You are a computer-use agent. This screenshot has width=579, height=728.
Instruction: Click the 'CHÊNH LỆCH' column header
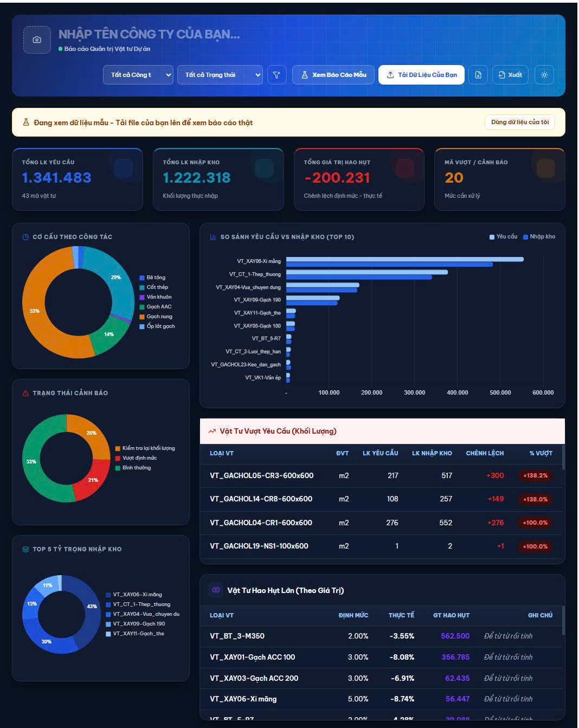point(485,453)
